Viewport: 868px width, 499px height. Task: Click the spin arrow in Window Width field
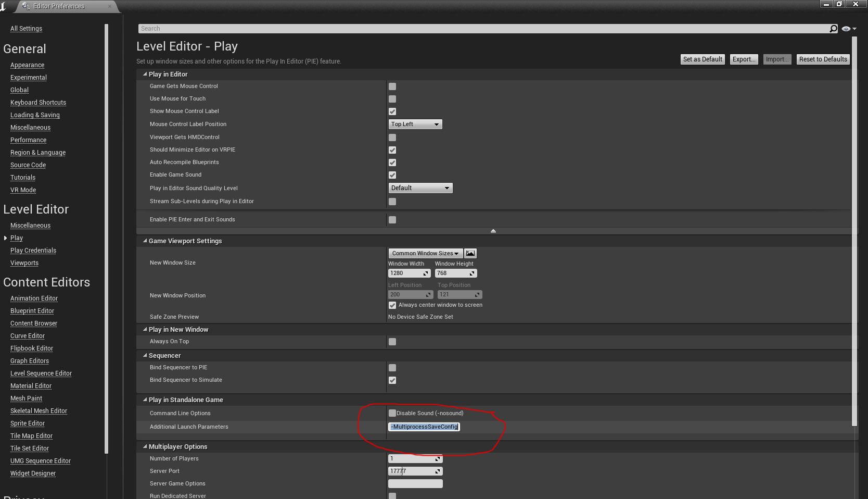click(426, 273)
